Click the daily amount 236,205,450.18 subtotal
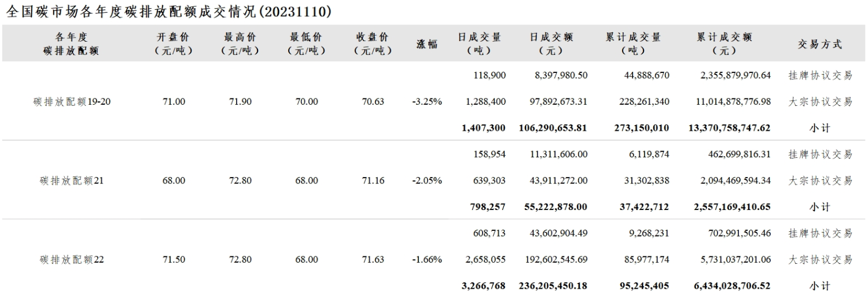The image size is (868, 295). (x=550, y=286)
